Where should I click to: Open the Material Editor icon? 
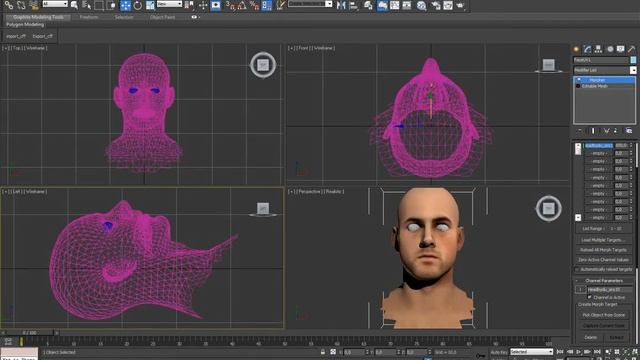point(422,5)
